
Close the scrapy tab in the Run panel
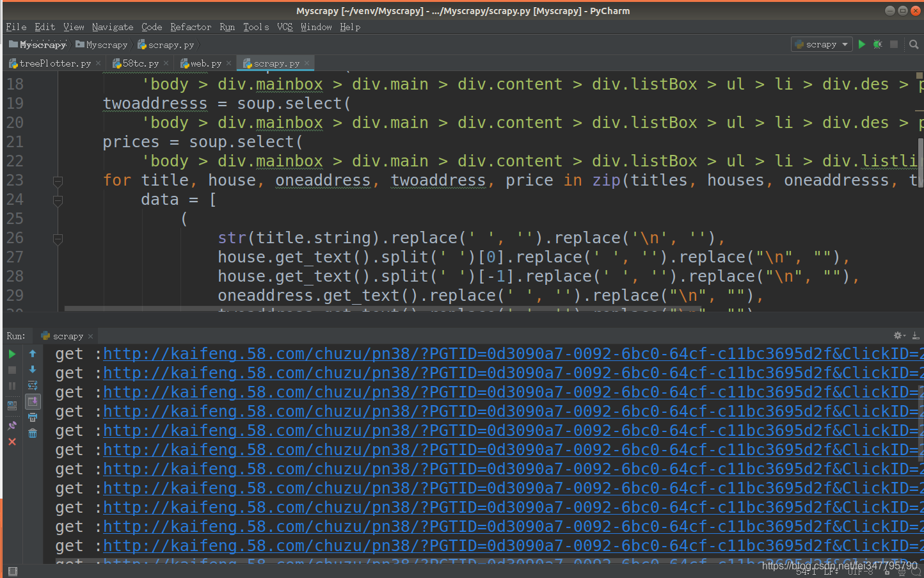91,336
